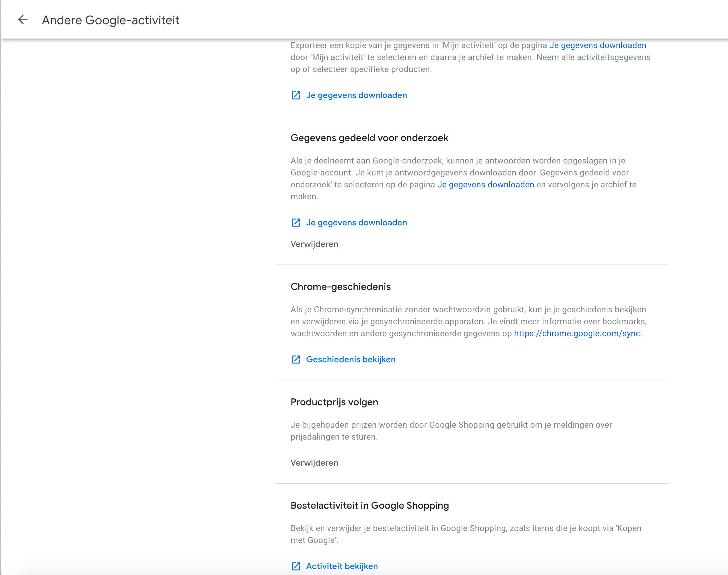Open 'Je gegevens downloaden' under the research section
The height and width of the screenshot is (575, 728).
point(356,223)
